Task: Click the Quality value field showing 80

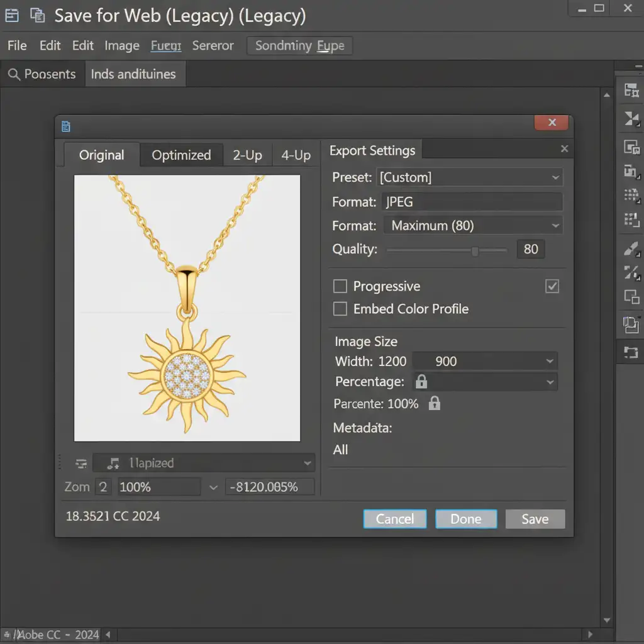Action: [x=531, y=249]
